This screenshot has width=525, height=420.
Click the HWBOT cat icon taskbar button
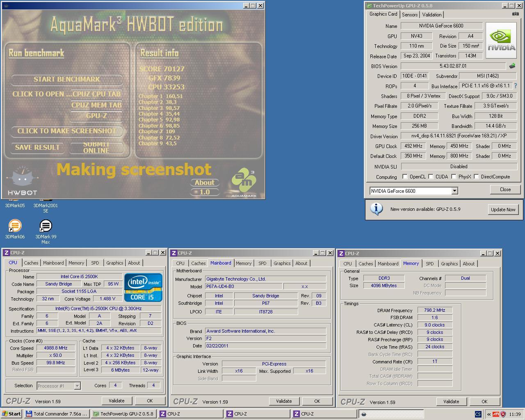(x=391, y=414)
